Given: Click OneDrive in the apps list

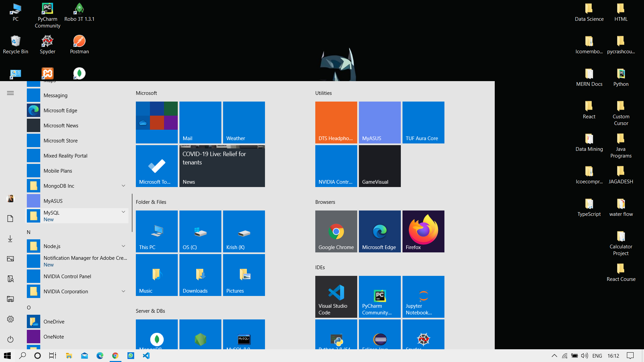Looking at the screenshot, I should (x=54, y=321).
